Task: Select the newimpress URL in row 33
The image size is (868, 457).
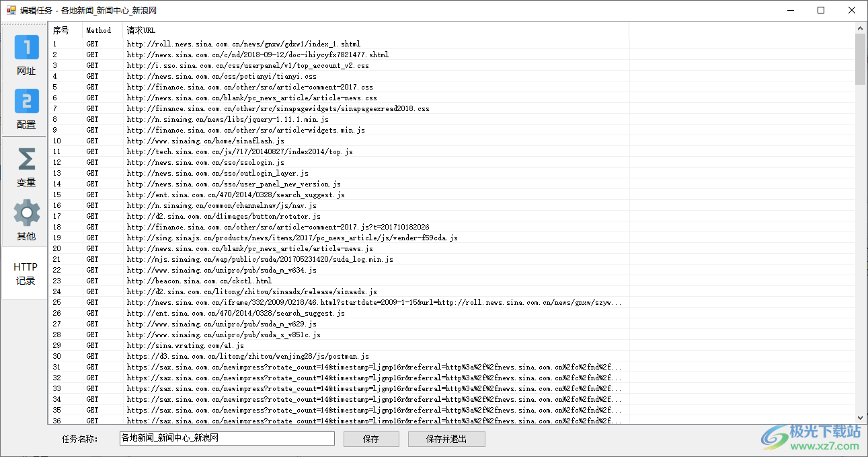Action: (374, 388)
